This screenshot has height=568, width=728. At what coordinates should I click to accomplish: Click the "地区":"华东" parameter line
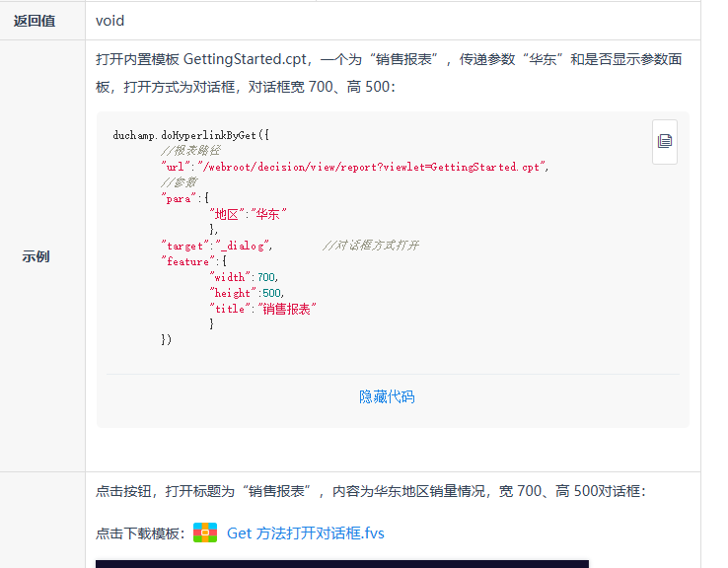(x=248, y=214)
